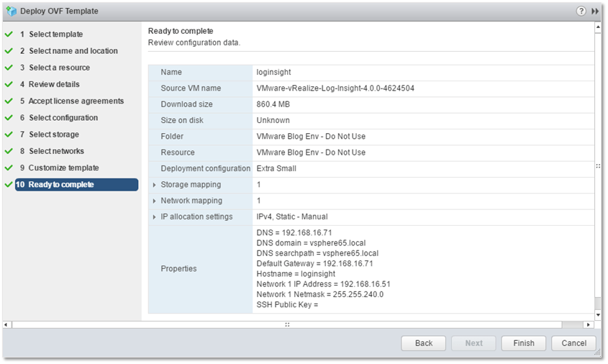Click the Properties row label
The height and width of the screenshot is (364, 608).
(x=178, y=268)
